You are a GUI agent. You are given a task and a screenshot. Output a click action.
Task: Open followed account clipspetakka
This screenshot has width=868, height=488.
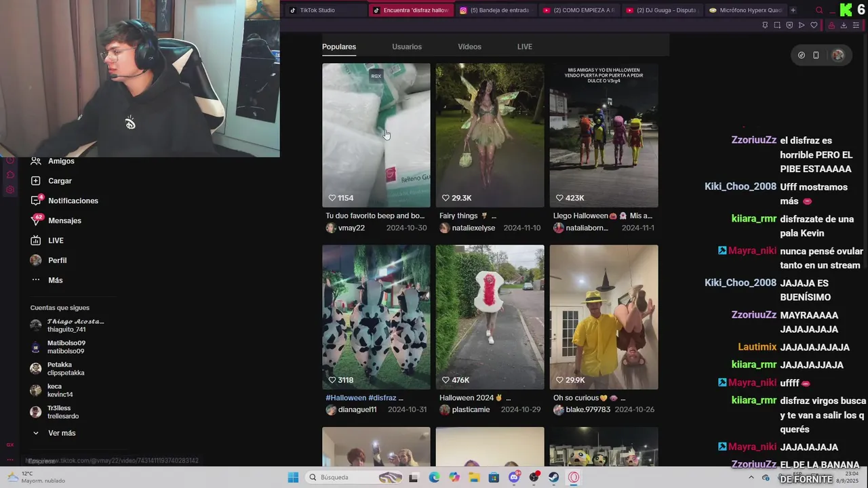point(58,369)
